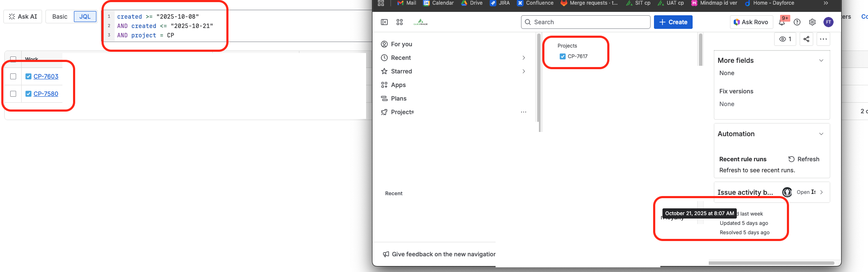This screenshot has height=272, width=868.
Task: Open the FT profile avatar menu
Action: [x=829, y=22]
